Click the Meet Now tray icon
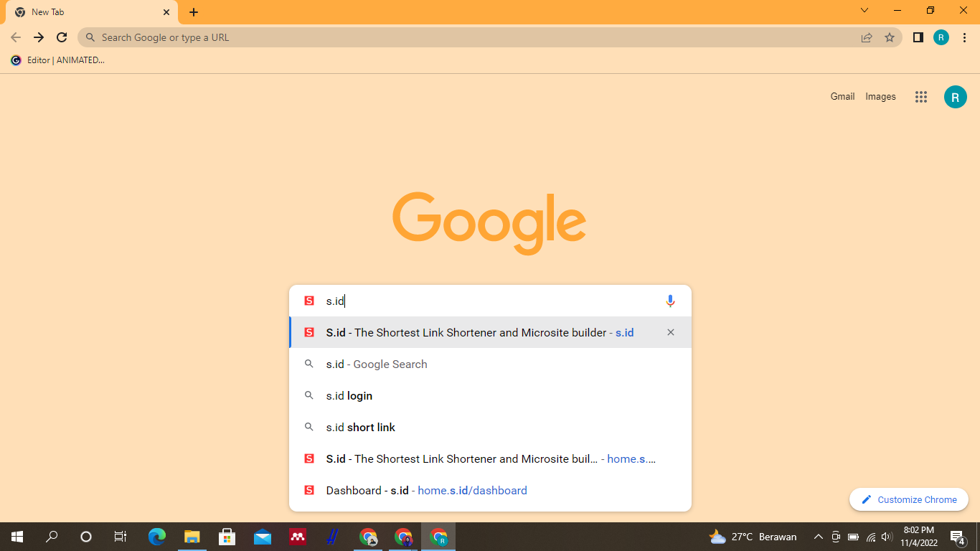The height and width of the screenshot is (551, 980). tap(836, 537)
